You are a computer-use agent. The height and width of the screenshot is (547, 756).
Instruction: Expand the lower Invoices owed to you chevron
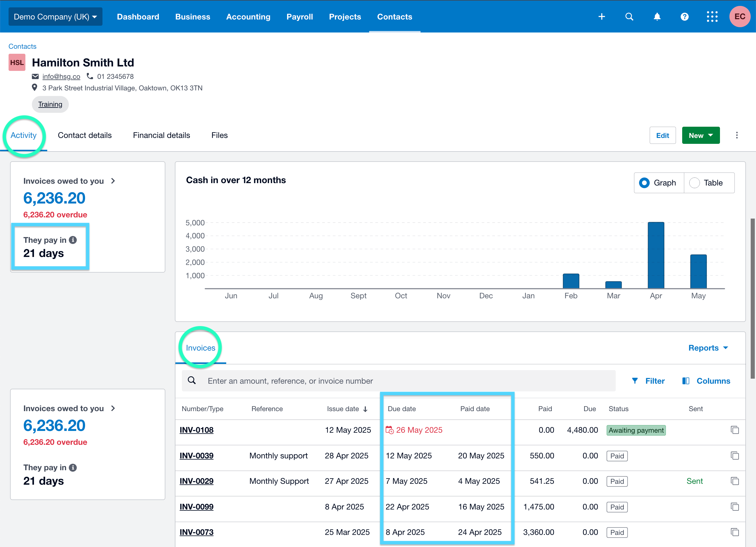[113, 408]
